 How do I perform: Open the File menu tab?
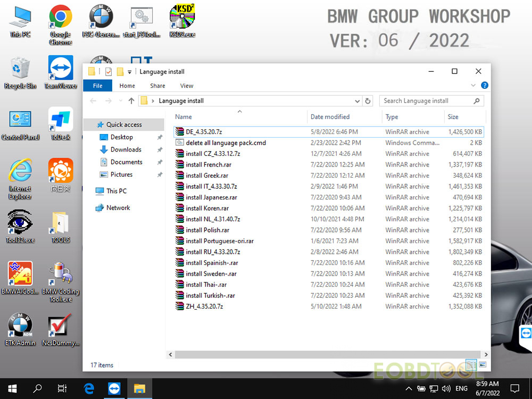(x=97, y=86)
